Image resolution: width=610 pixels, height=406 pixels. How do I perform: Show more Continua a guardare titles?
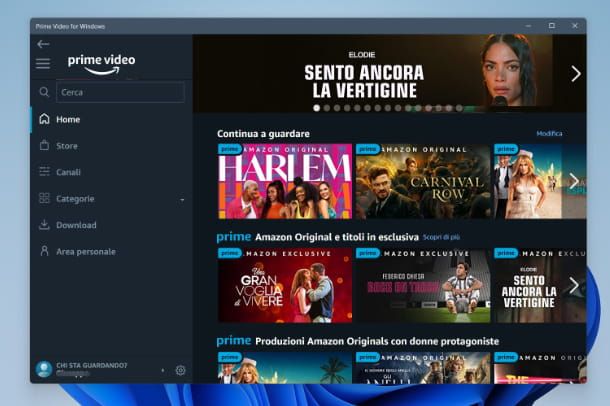click(x=574, y=181)
